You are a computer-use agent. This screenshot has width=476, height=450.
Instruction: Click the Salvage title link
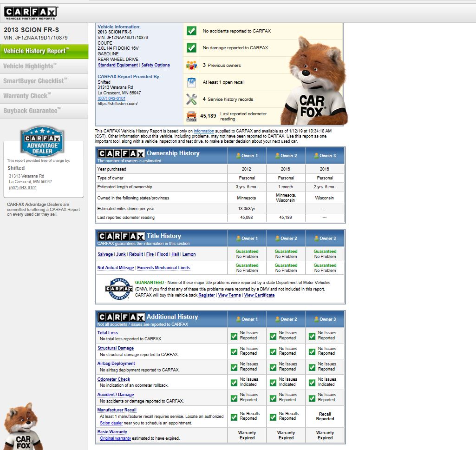tap(105, 254)
